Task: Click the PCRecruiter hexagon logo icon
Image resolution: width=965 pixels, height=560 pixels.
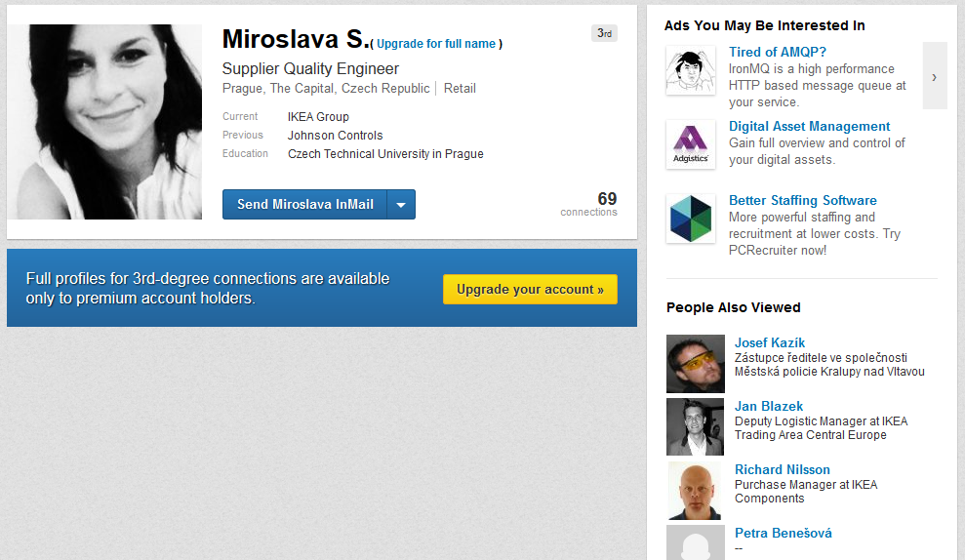Action: 691,219
